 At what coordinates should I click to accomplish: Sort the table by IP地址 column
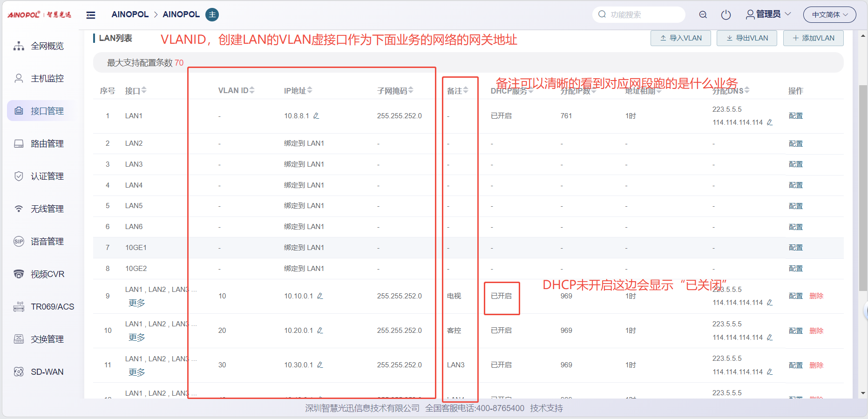(310, 90)
